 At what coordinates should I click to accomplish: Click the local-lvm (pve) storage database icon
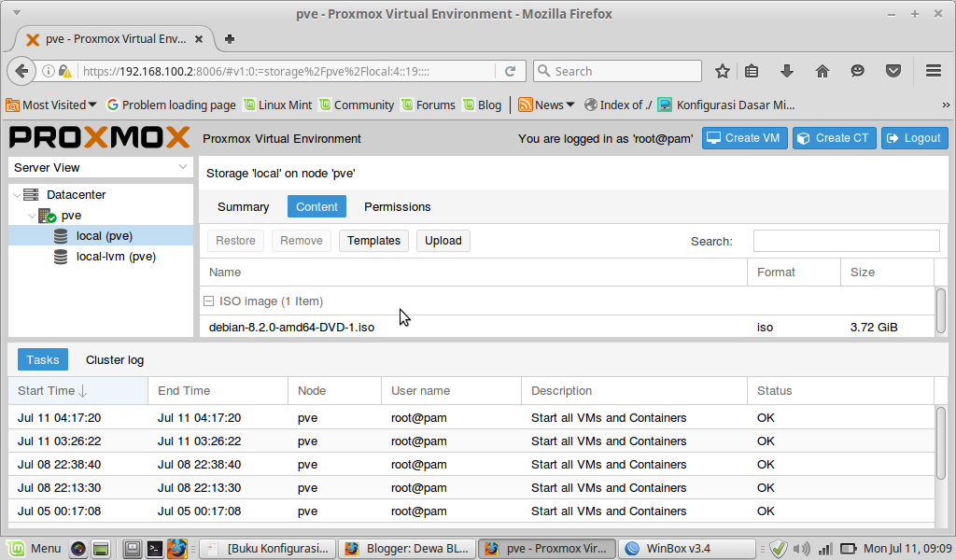click(x=61, y=258)
